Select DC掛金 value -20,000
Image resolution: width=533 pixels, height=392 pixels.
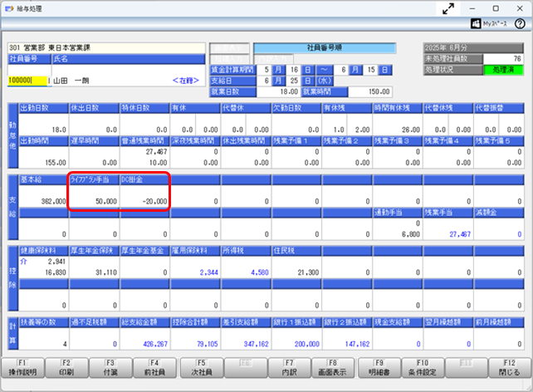coord(154,201)
